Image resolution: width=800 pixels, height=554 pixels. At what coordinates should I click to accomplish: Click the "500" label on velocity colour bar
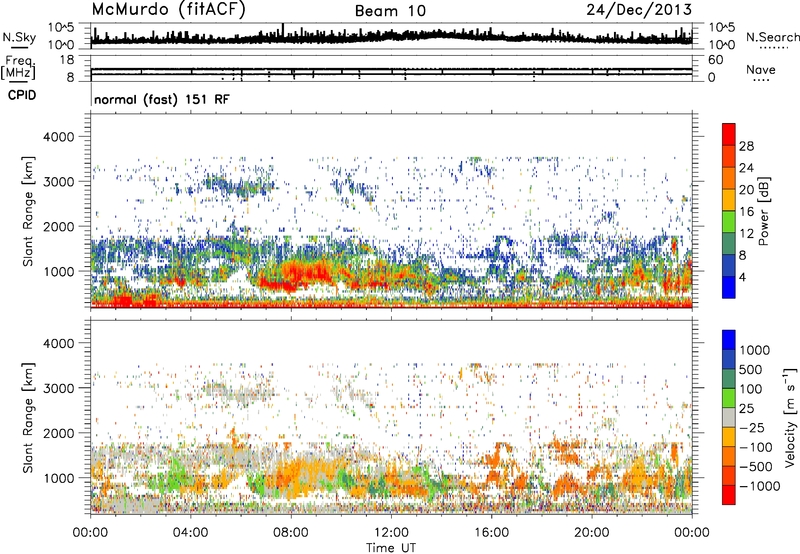point(750,369)
